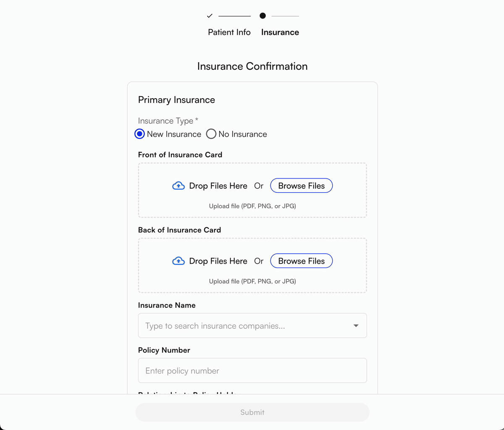The height and width of the screenshot is (430, 504).
Task: Open the Insurance Name dropdown arrow
Action: 356,325
